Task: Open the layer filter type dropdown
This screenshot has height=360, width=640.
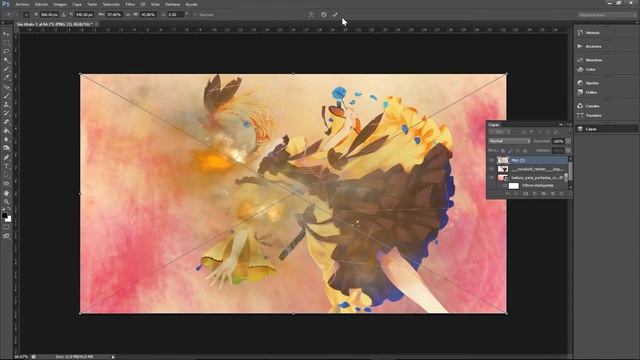Action: [500, 132]
